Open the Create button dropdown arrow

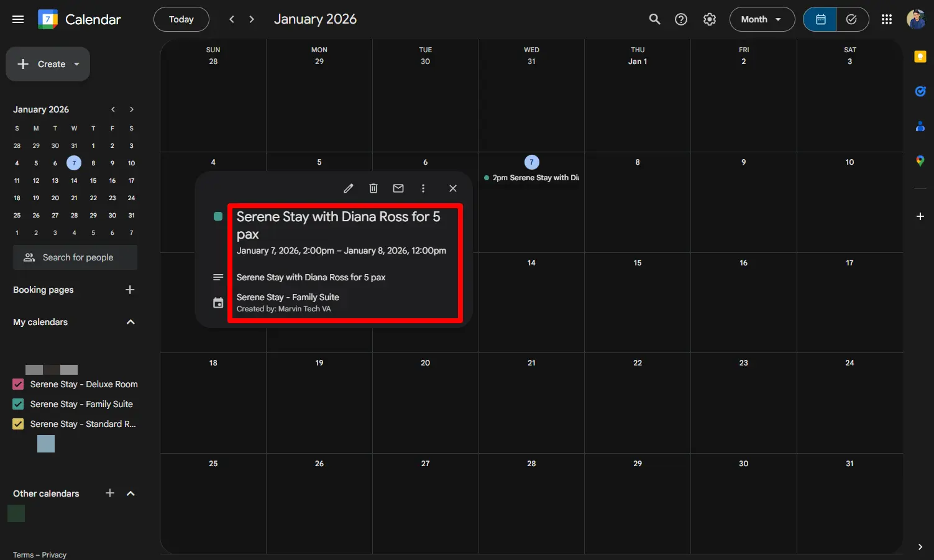click(x=76, y=64)
